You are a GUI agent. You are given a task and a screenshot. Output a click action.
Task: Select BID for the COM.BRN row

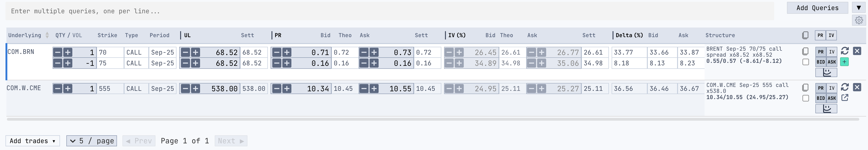tap(821, 62)
